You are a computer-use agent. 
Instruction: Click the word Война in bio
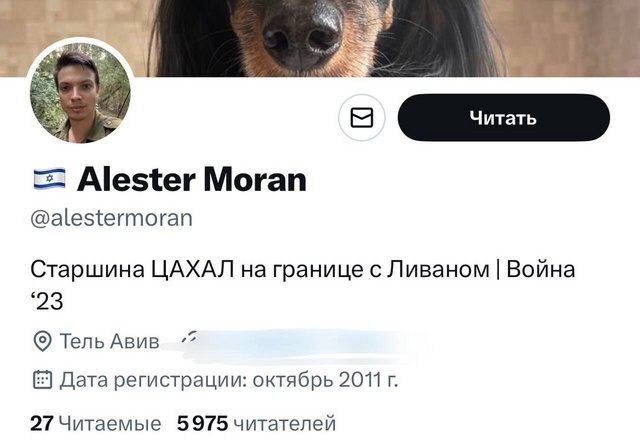point(540,270)
